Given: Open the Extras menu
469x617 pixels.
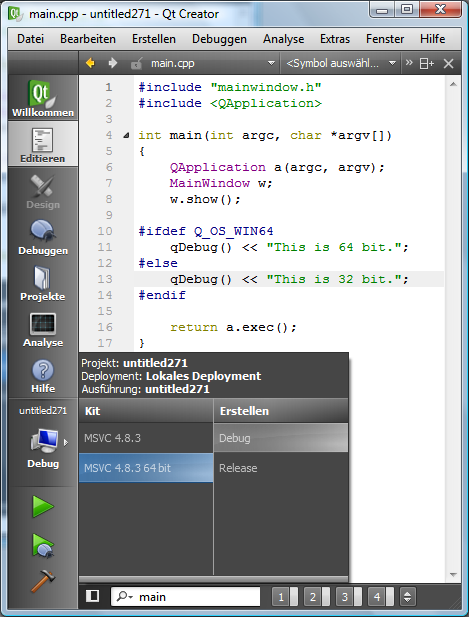Looking at the screenshot, I should click(335, 39).
